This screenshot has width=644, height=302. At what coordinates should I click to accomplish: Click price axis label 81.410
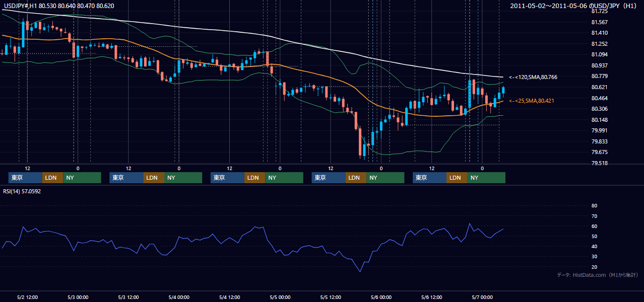(599, 33)
